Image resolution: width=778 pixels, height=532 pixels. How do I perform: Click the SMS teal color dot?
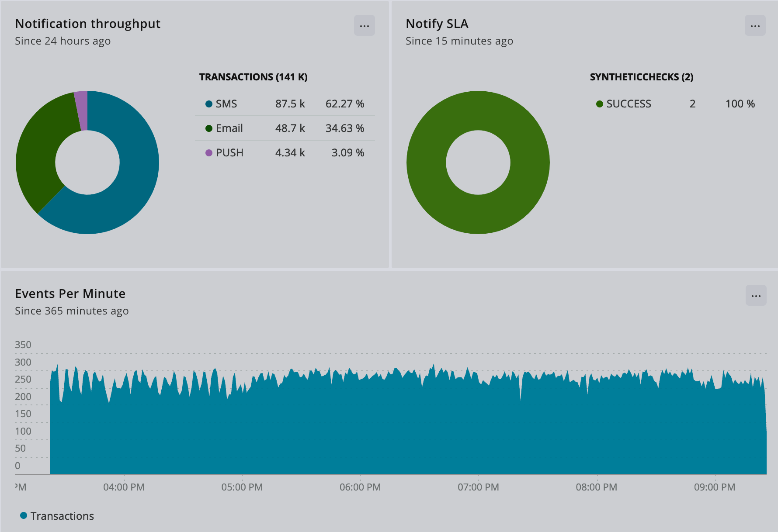point(209,104)
